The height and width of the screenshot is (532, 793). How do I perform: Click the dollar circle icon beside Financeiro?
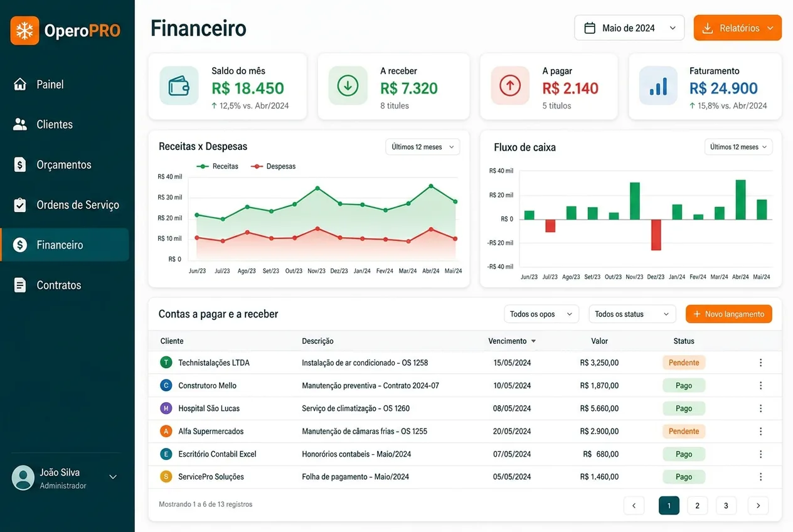(x=20, y=245)
